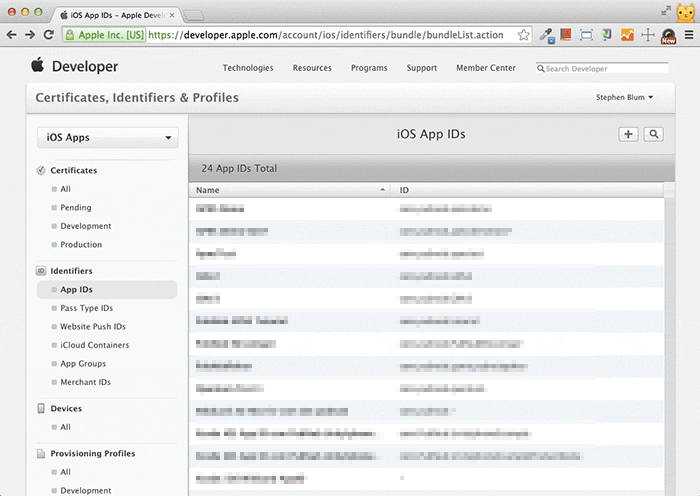Click the orange analytics chart extension icon
This screenshot has height=496, width=700.
coord(627,34)
